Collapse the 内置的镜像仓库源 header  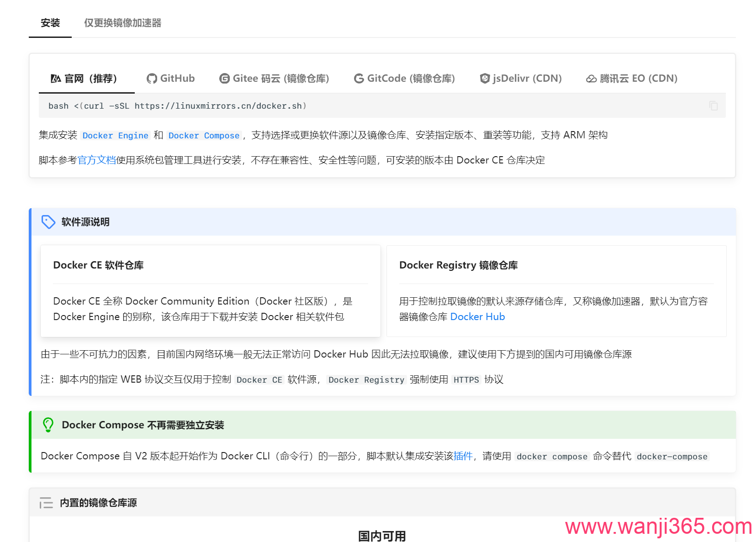click(x=382, y=503)
